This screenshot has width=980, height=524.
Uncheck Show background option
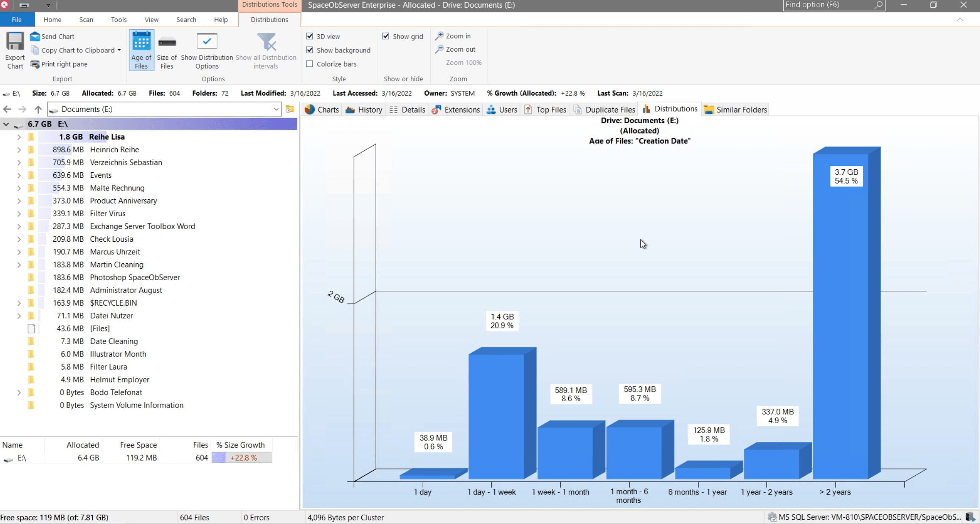310,50
